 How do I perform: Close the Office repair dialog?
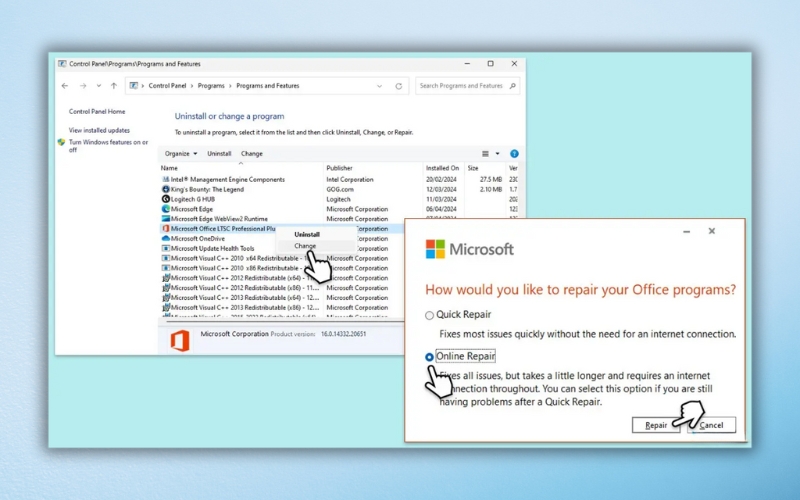click(x=712, y=231)
